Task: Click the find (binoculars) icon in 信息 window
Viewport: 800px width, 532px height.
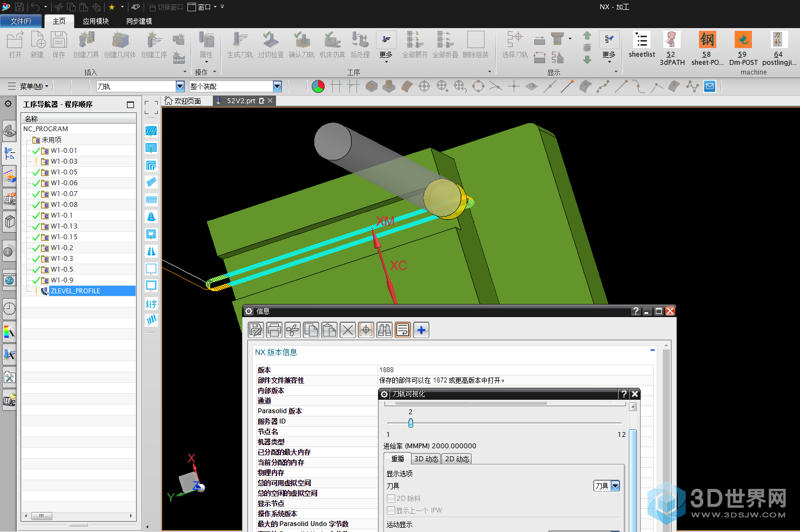Action: 385,330
